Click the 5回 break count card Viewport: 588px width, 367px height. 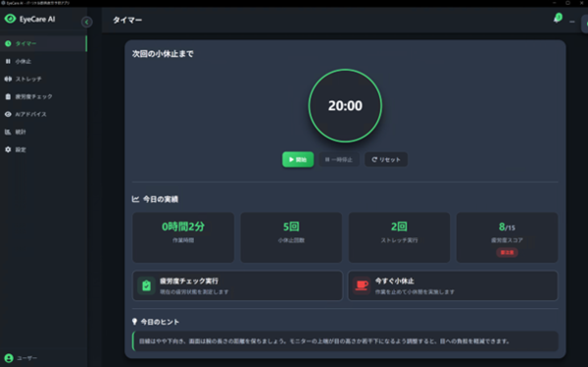pos(291,237)
